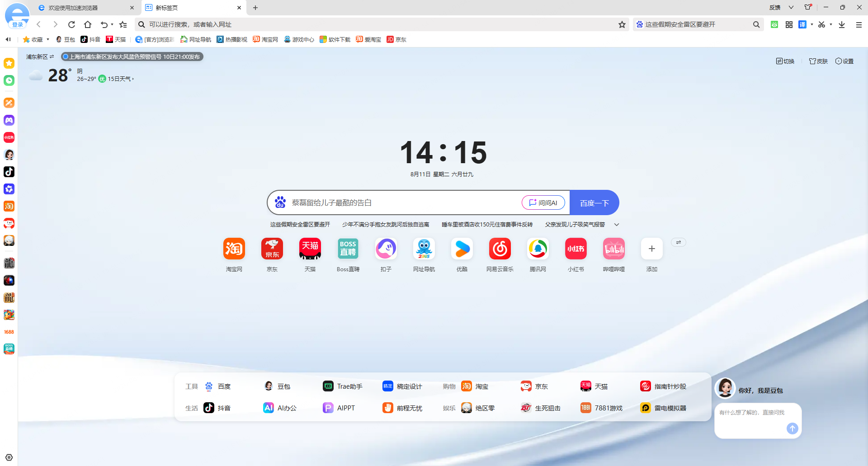Viewport: 868px width, 466px height.
Task: Open the 游戏中心 bookmark
Action: (x=299, y=39)
